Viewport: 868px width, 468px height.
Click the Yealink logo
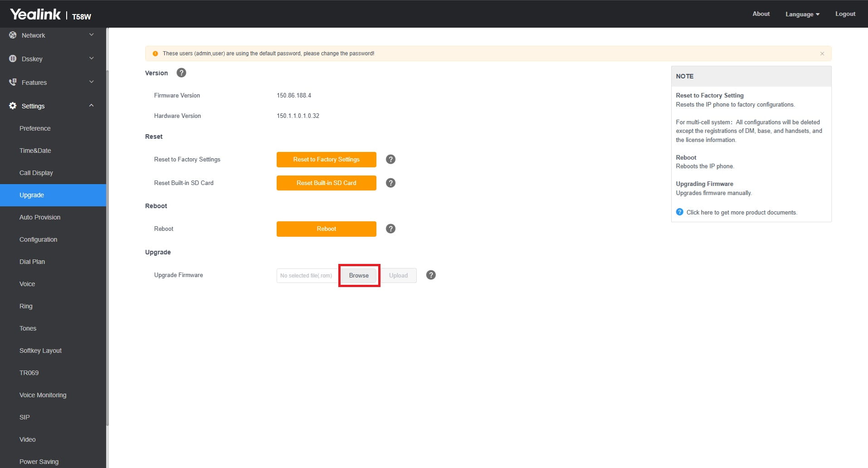pyautogui.click(x=35, y=15)
